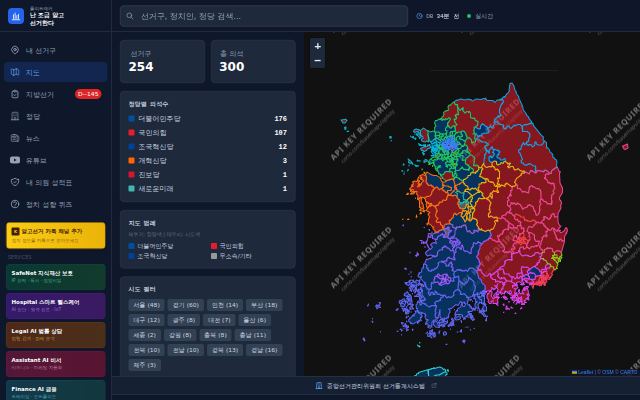Select the 경남 (16) filter chip

pos(264,350)
